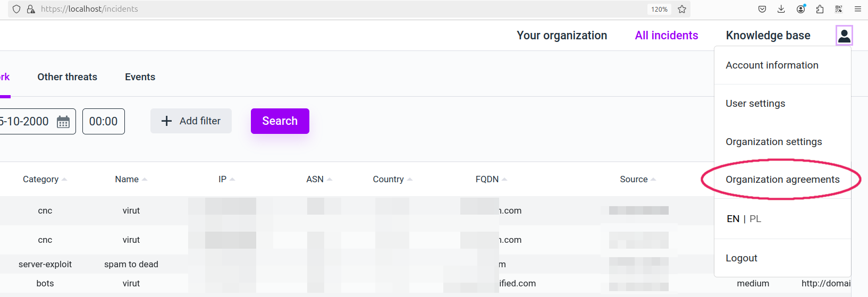Switch language to PL

tap(755, 219)
